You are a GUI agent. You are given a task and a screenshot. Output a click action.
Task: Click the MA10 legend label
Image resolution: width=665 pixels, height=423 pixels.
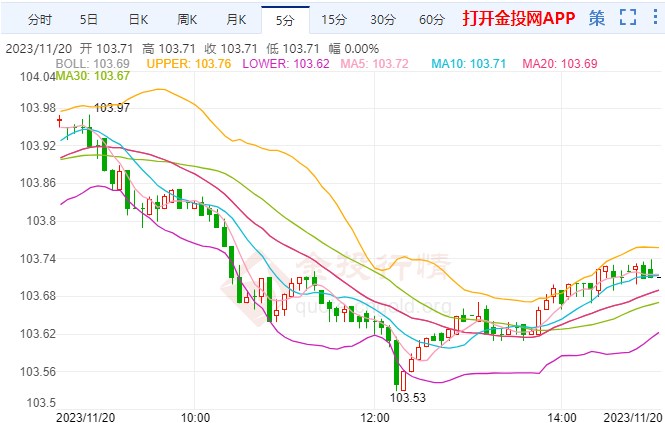tap(470, 63)
